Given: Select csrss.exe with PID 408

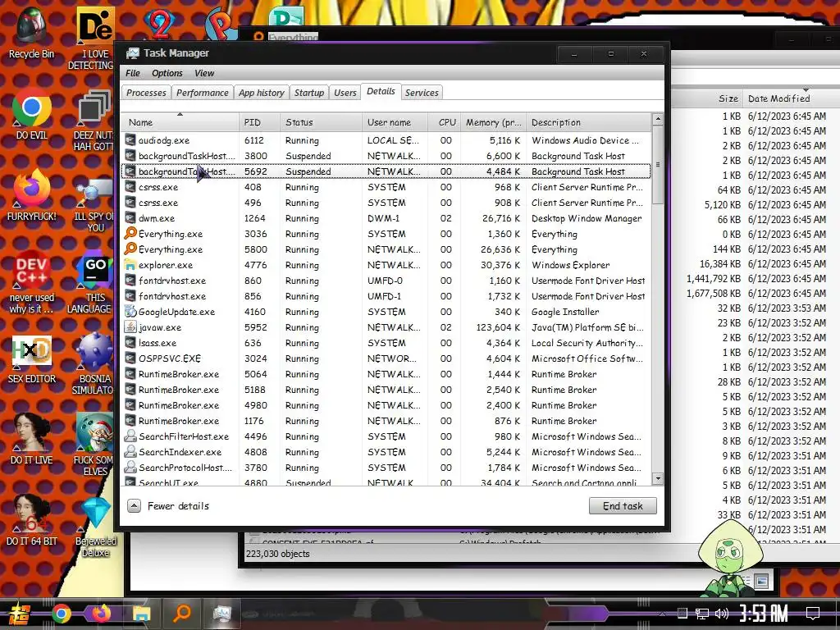Looking at the screenshot, I should pos(386,187).
